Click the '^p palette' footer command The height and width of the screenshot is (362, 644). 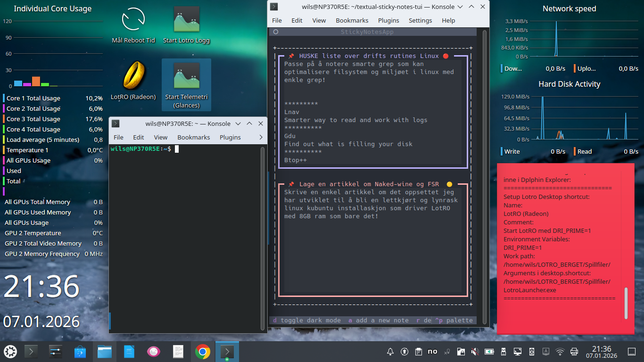click(454, 321)
